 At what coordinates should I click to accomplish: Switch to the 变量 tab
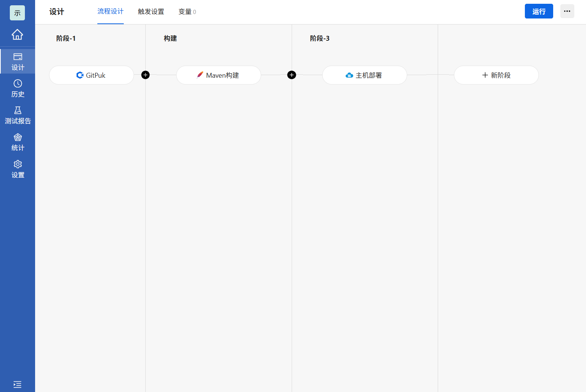pyautogui.click(x=187, y=12)
